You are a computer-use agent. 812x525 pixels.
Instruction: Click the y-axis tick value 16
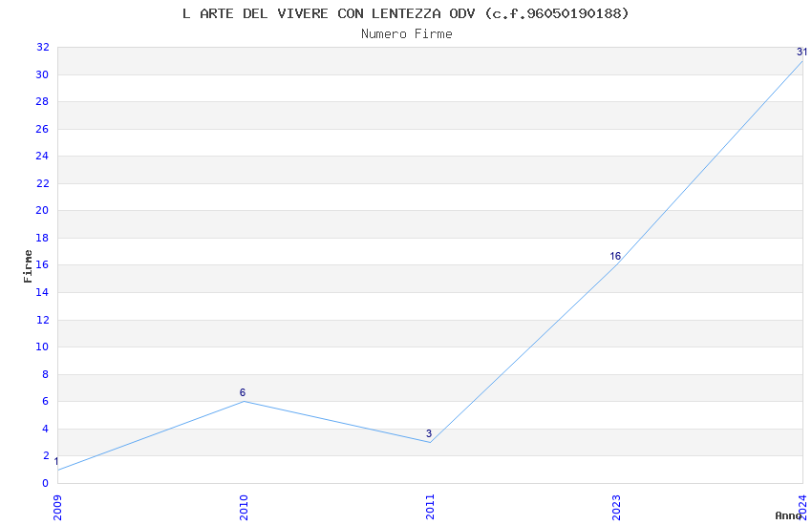pos(42,264)
